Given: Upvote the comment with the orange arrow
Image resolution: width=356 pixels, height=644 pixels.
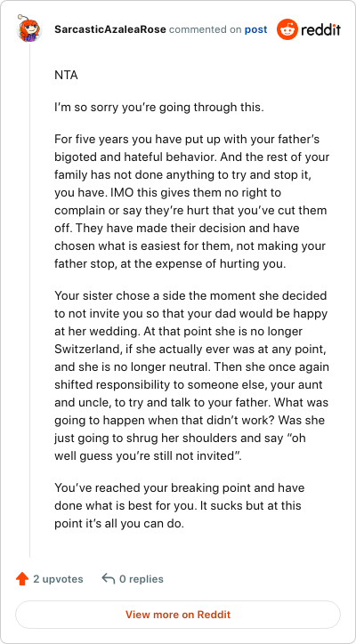Looking at the screenshot, I should (21, 579).
